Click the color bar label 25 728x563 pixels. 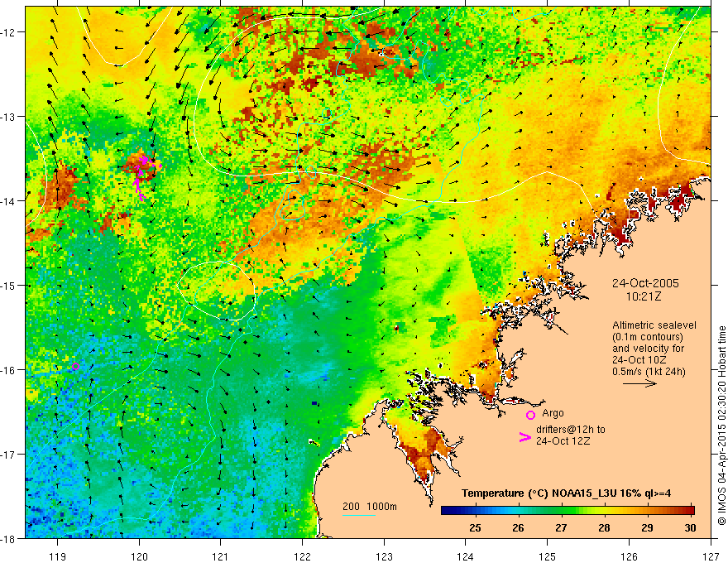[x=475, y=527]
